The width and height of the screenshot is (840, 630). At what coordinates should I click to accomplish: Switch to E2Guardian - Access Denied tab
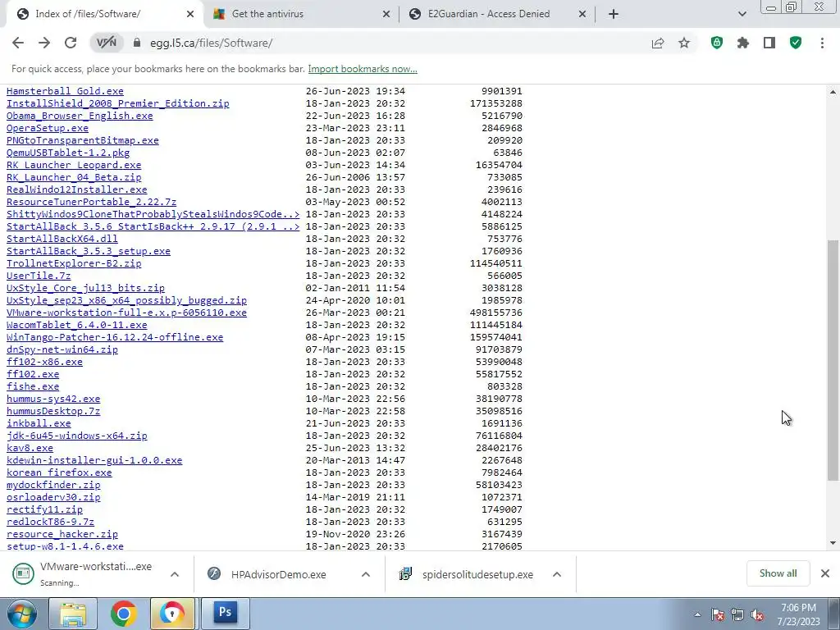point(496,15)
